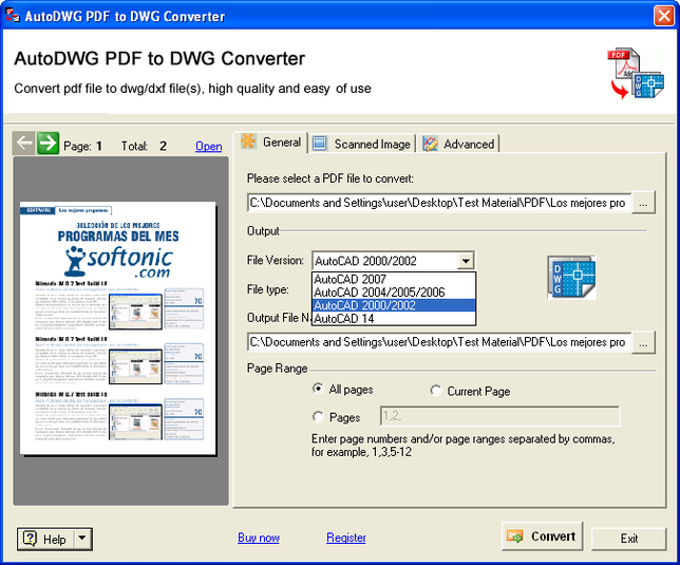Switch to the Scanned Image tab

coord(363,144)
